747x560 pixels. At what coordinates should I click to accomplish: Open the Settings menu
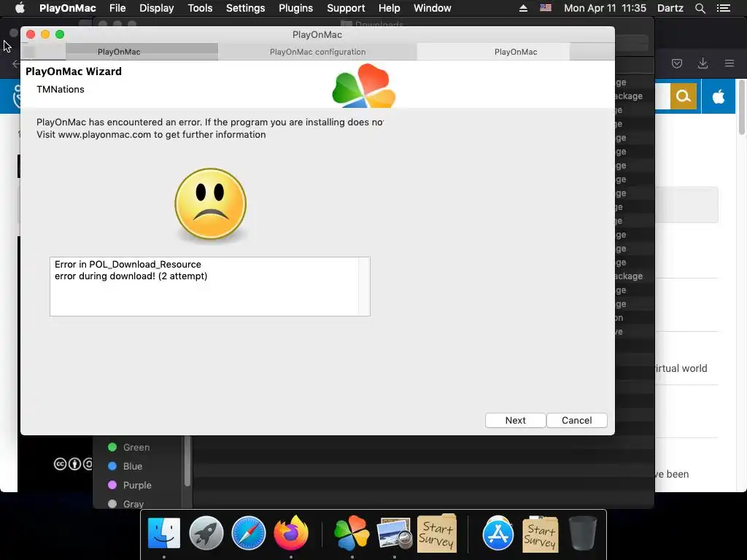coord(245,8)
